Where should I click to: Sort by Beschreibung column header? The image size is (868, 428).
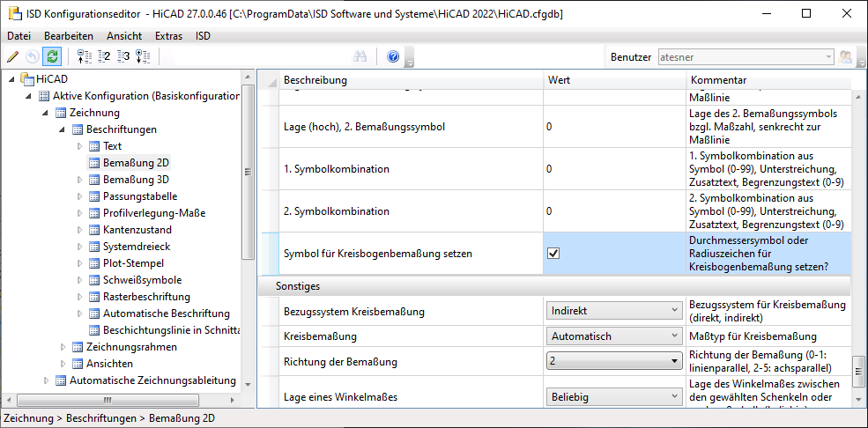411,80
